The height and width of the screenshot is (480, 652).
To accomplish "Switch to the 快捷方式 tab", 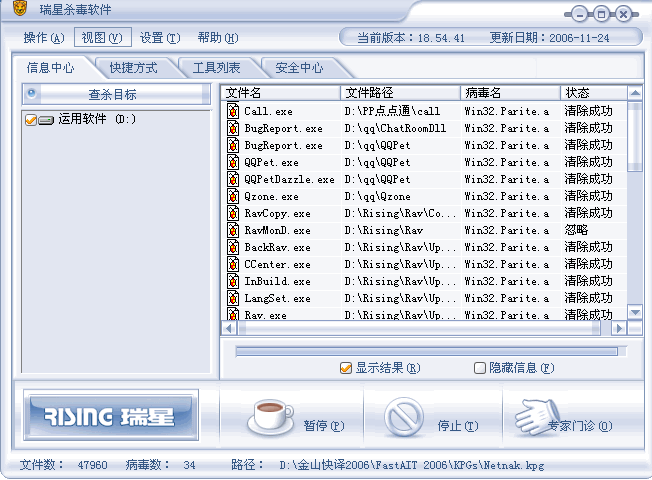I will click(133, 68).
